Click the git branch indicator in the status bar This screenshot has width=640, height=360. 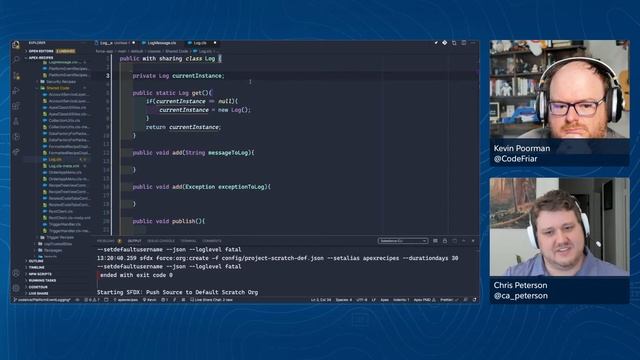[x=42, y=300]
